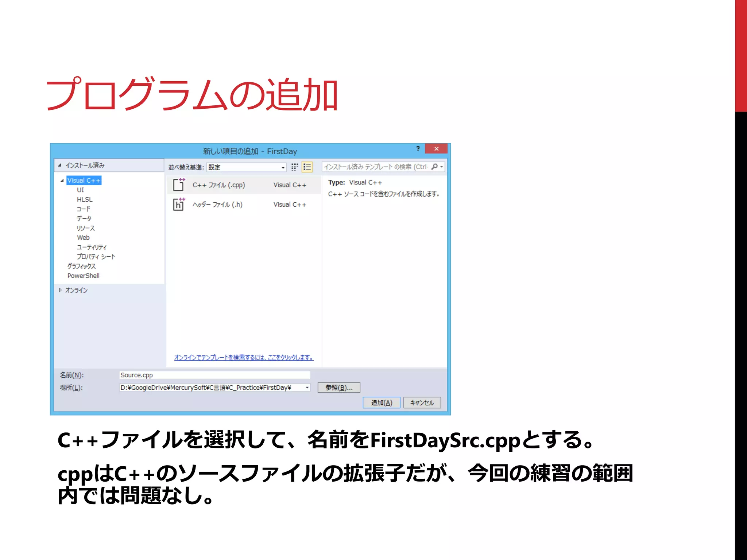Screen dimensions: 747x560
Task: Select the プロパティ シート category
Action: click(96, 256)
